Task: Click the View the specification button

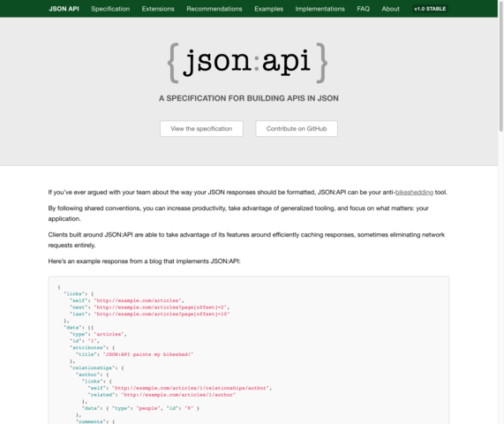Action: tap(201, 129)
